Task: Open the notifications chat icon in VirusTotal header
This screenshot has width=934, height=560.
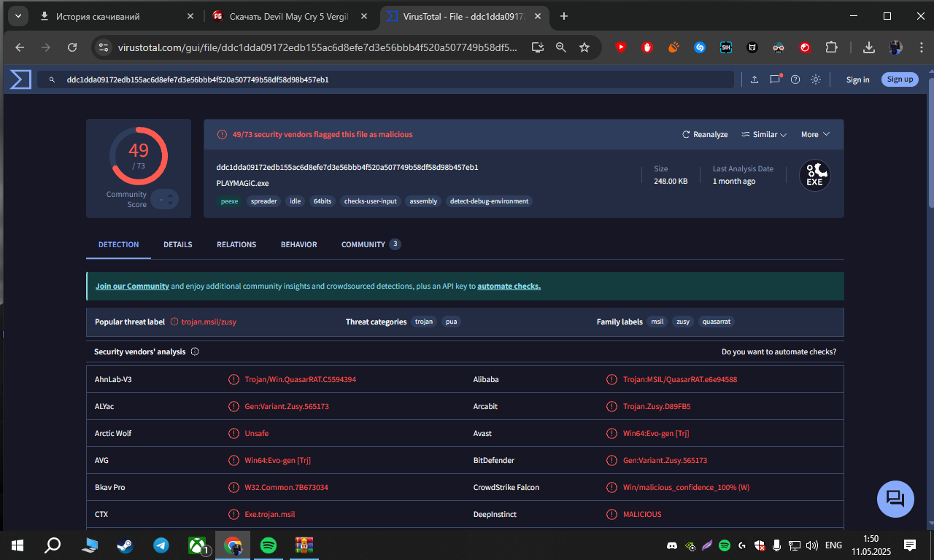Action: pyautogui.click(x=775, y=79)
